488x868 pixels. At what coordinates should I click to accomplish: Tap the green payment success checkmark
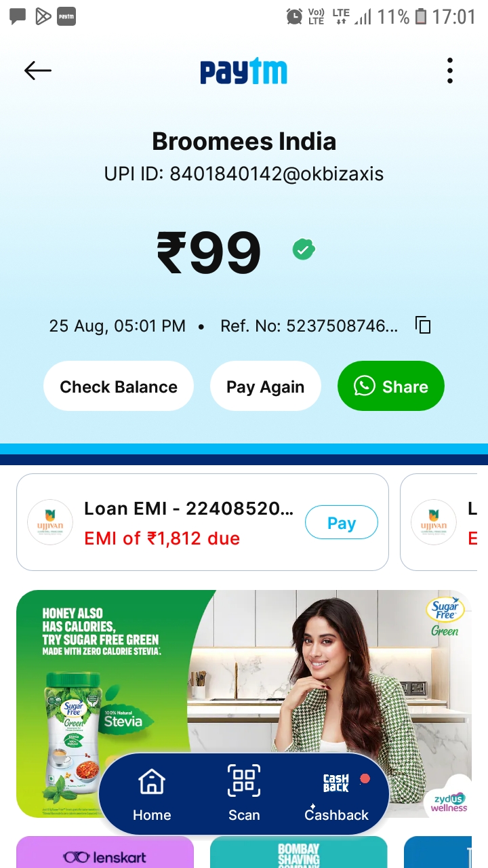(304, 250)
